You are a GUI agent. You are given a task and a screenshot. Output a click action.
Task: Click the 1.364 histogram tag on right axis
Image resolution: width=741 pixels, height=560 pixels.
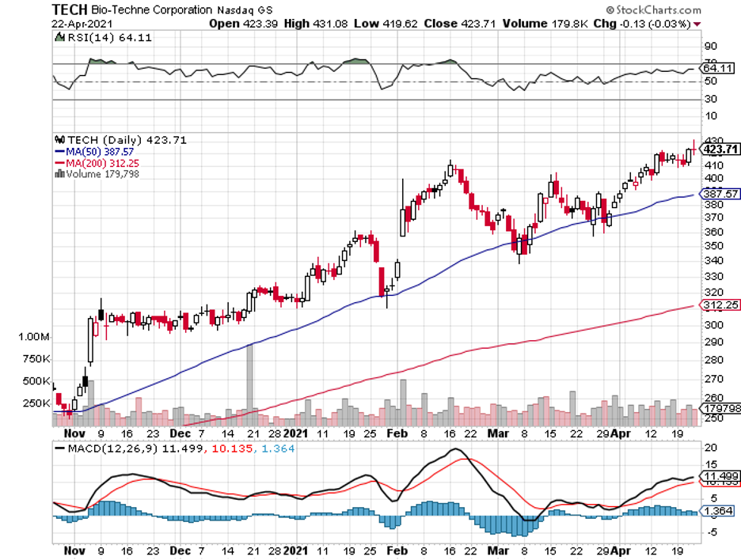(718, 511)
